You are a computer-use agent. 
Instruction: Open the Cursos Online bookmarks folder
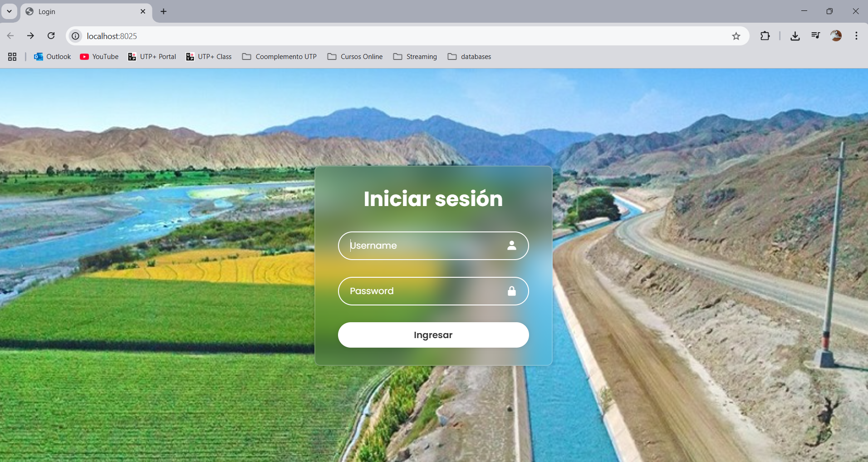click(x=355, y=57)
